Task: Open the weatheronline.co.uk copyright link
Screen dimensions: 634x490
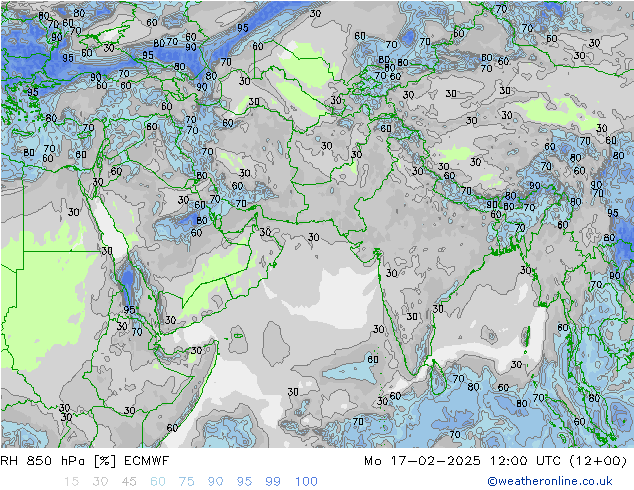Action: click(549, 481)
